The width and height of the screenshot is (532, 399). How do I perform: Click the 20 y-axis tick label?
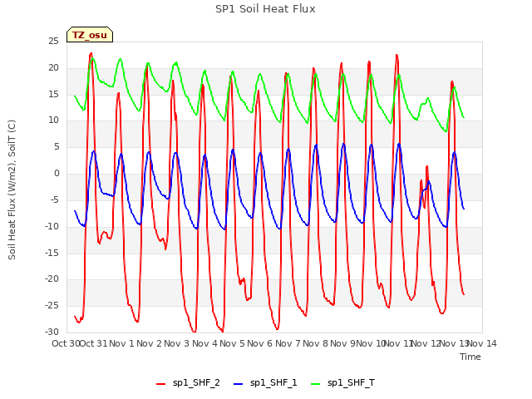[x=53, y=68]
